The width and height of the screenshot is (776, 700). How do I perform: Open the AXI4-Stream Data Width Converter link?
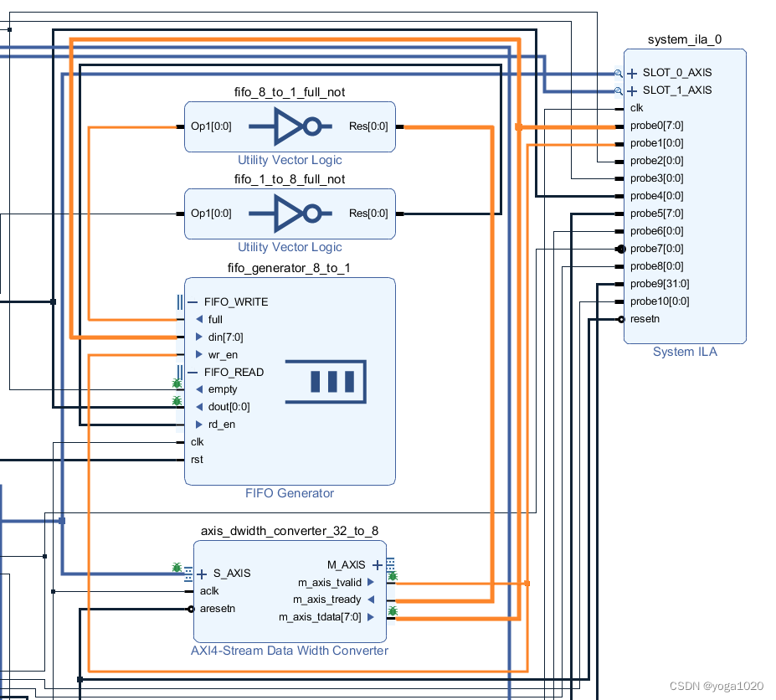coord(289,651)
